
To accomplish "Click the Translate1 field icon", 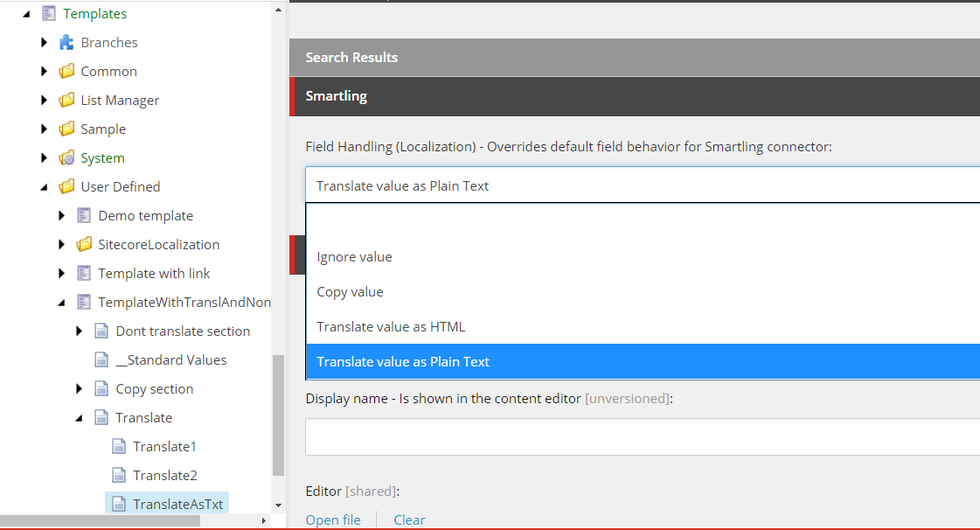I will pos(119,446).
